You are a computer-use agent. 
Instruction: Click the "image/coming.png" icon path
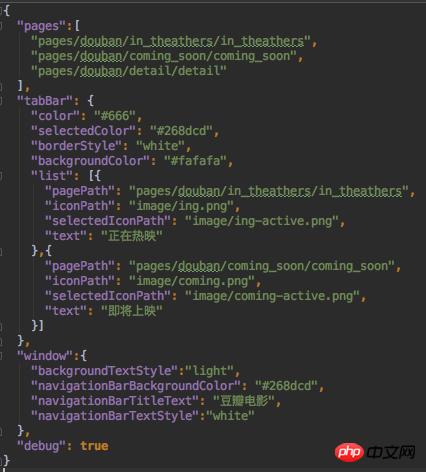point(192,281)
